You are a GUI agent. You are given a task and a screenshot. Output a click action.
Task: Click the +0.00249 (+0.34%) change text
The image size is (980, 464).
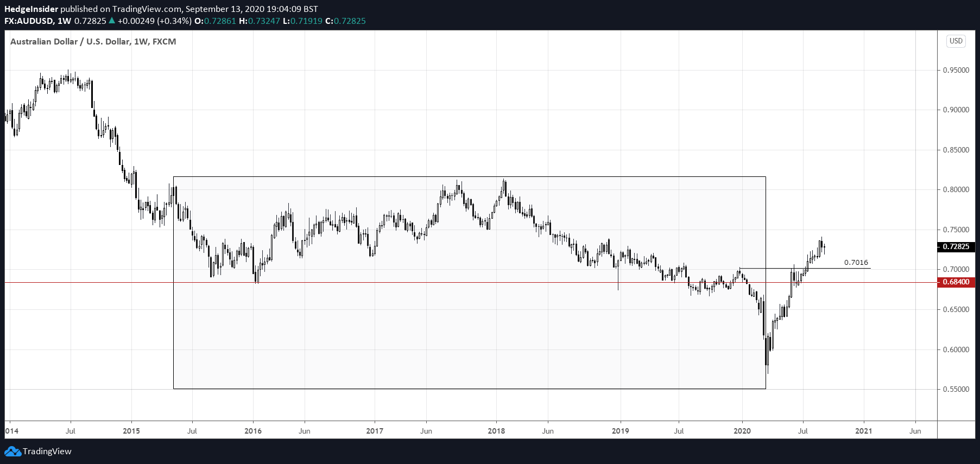coord(155,21)
